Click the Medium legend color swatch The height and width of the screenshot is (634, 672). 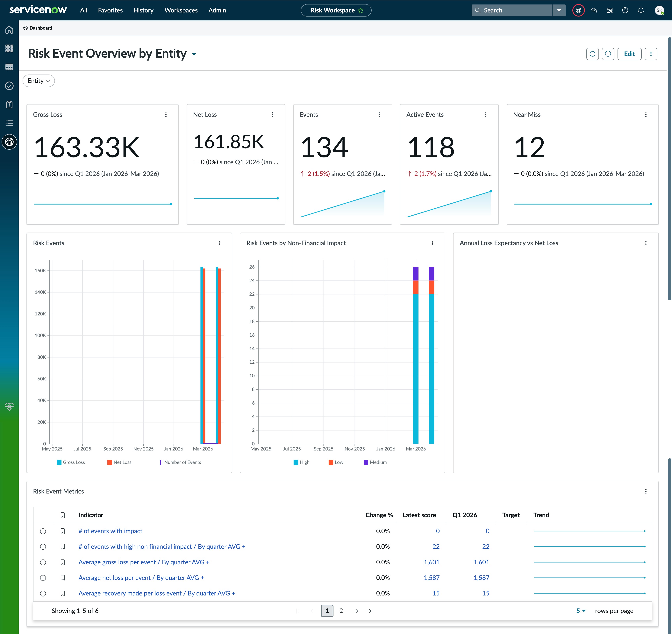click(x=366, y=462)
